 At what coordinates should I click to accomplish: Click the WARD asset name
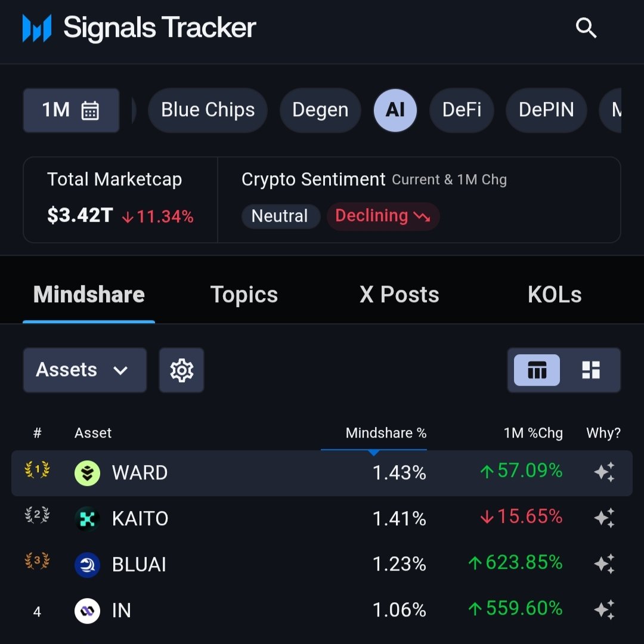tap(140, 473)
